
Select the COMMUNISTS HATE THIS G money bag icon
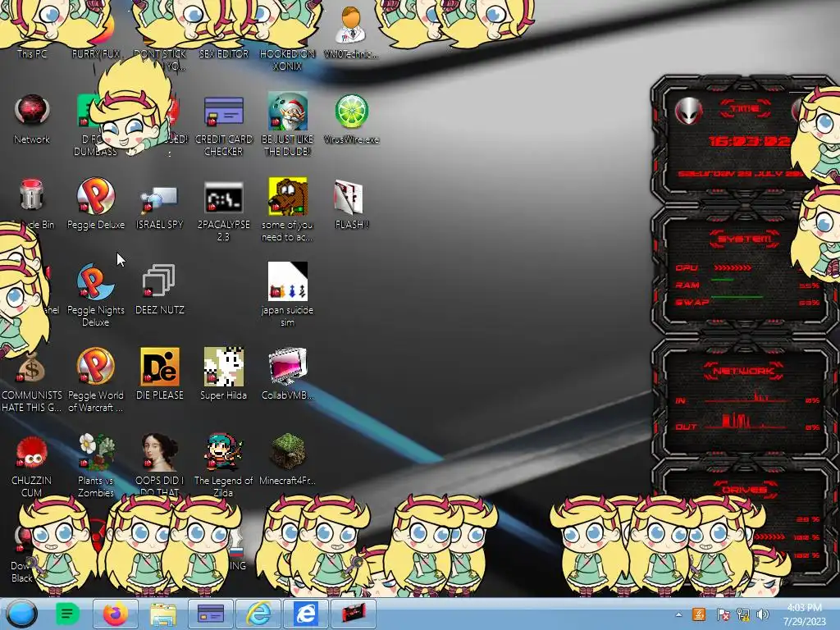tap(30, 368)
